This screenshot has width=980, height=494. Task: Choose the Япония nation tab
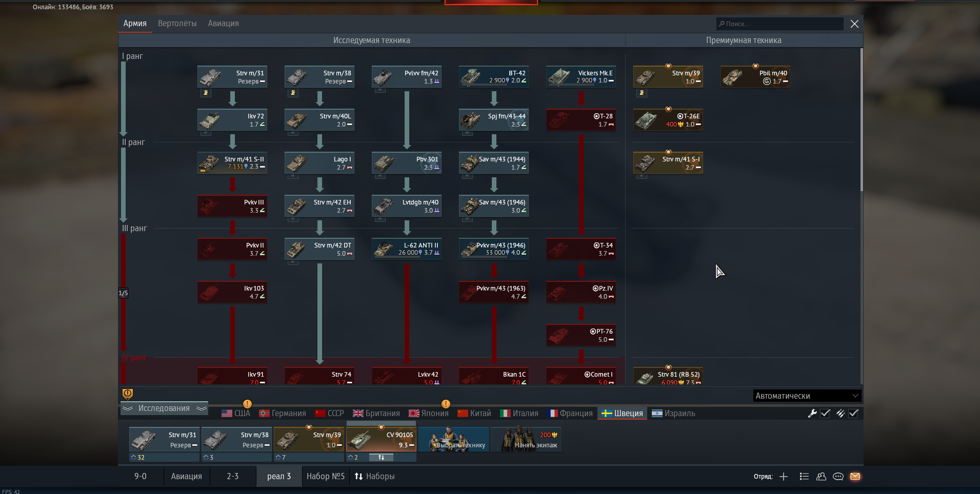click(x=429, y=414)
